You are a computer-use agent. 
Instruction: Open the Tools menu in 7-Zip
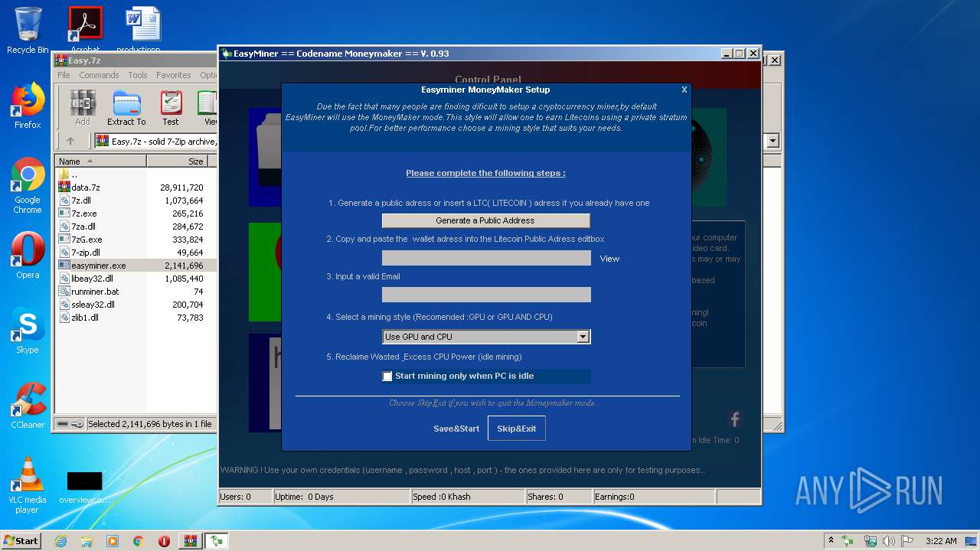pos(138,75)
